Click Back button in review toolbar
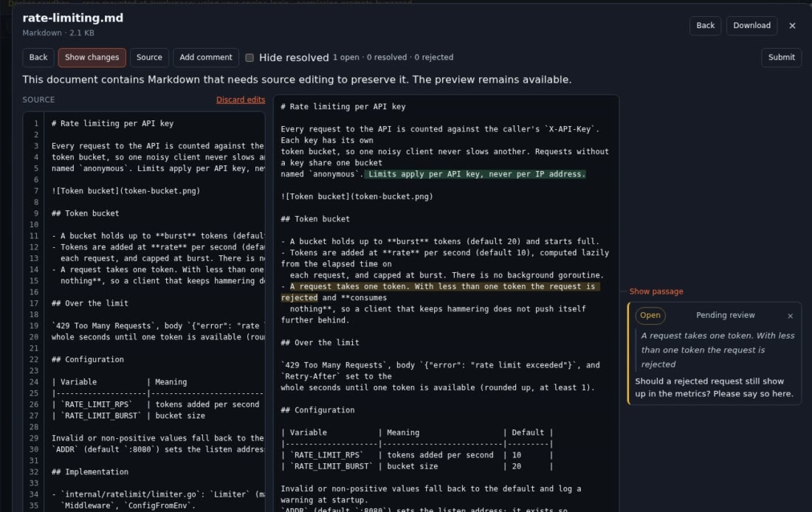 click(38, 58)
